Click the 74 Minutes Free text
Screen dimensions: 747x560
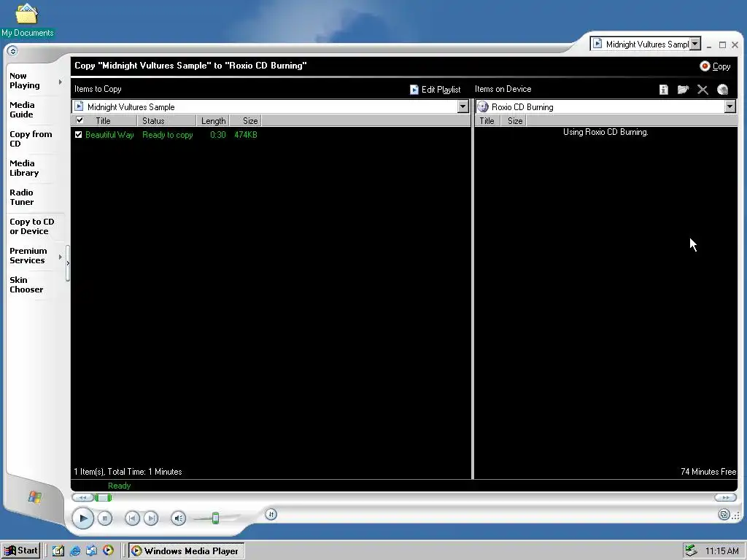point(708,472)
